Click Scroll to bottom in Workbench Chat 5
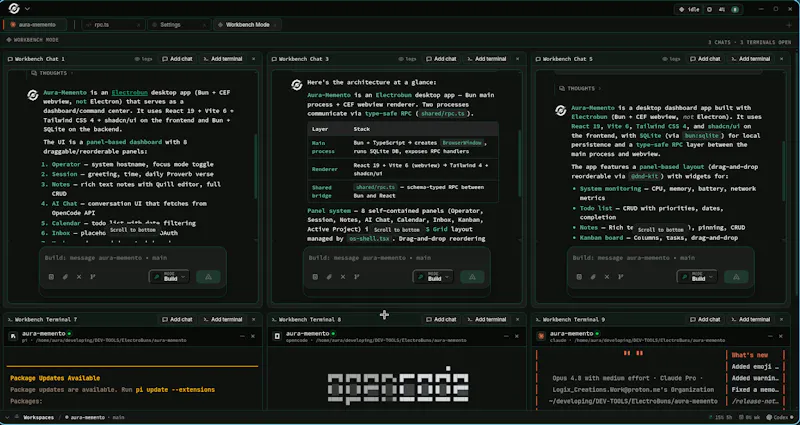 point(660,230)
